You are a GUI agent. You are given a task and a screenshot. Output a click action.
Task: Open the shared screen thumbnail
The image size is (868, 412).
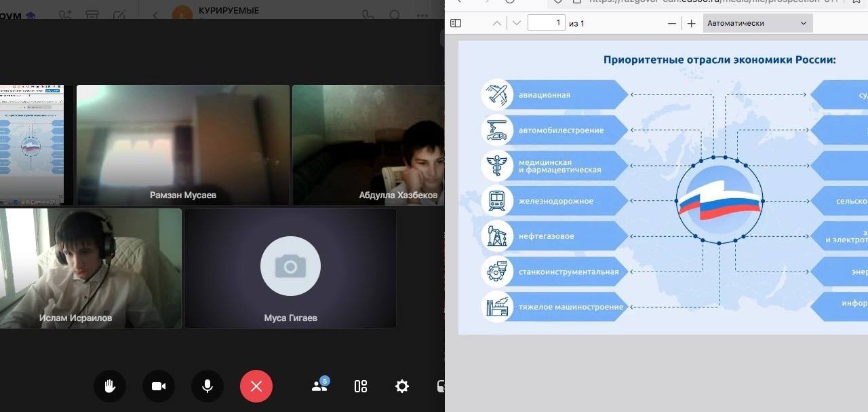coord(32,145)
